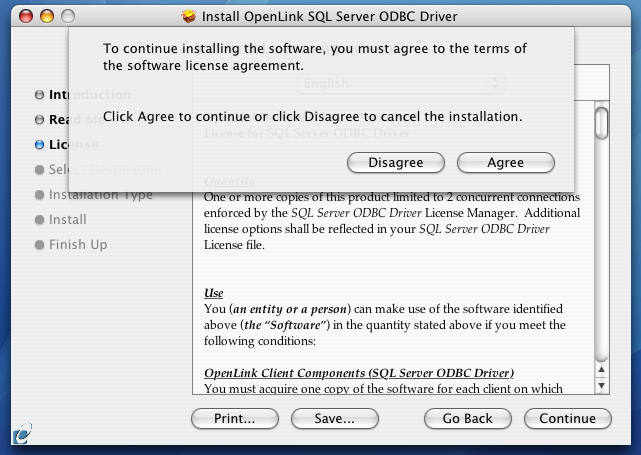Click the blue License step bullet
Viewport: 641px width, 455px height.
point(39,145)
